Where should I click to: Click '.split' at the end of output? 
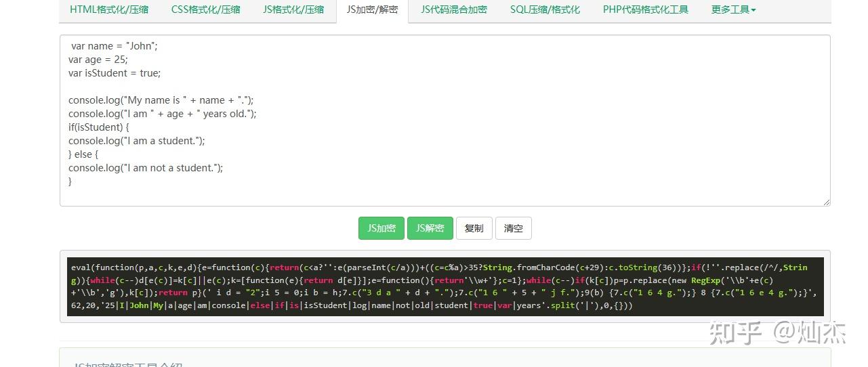point(555,305)
